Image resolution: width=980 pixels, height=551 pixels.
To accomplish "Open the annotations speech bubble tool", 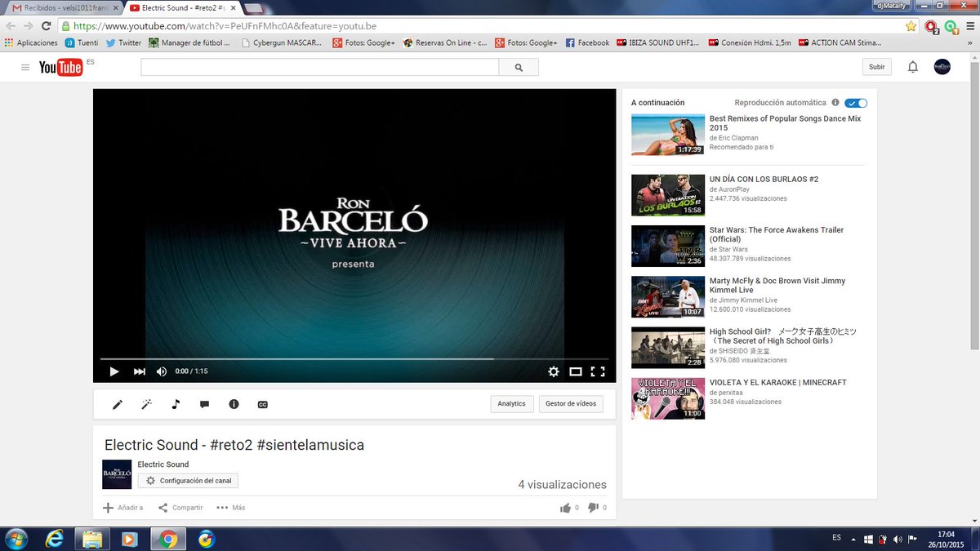I will coord(205,404).
